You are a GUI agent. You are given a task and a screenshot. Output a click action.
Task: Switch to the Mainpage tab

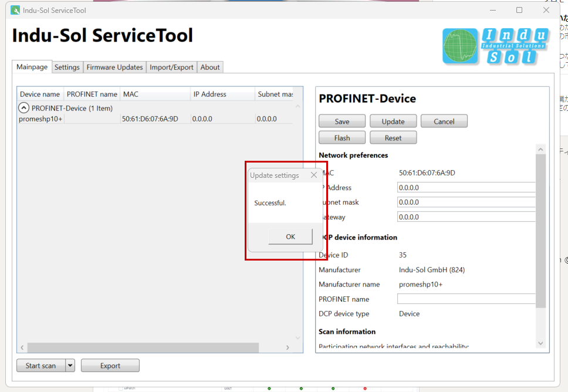(x=32, y=67)
